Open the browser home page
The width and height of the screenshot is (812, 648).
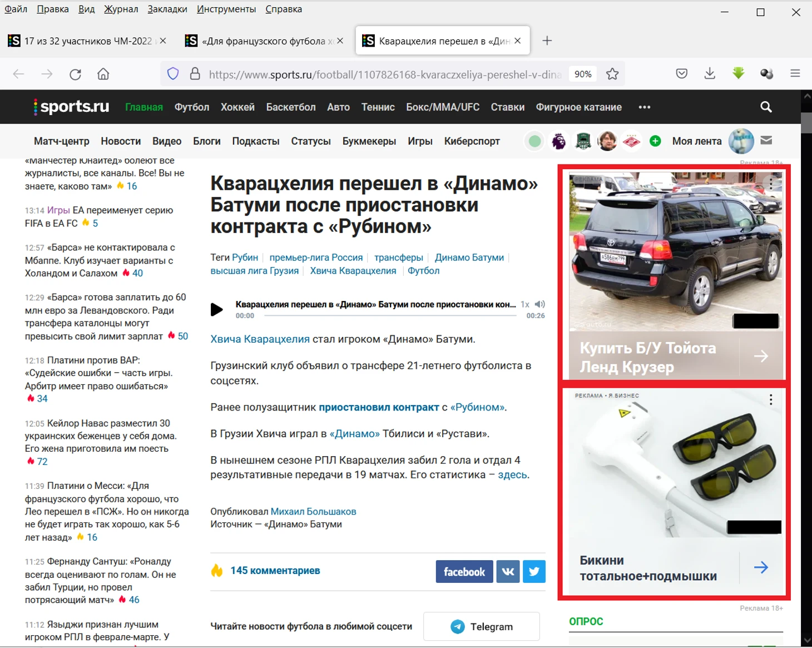coord(103,74)
